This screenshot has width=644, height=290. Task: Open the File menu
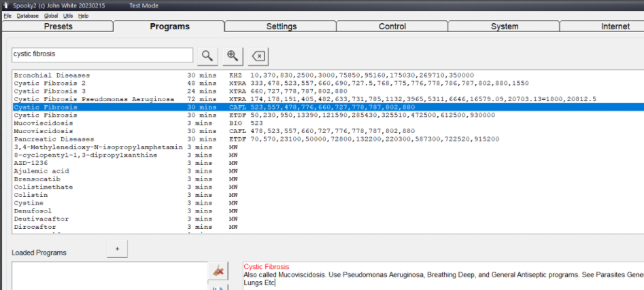pyautogui.click(x=7, y=15)
